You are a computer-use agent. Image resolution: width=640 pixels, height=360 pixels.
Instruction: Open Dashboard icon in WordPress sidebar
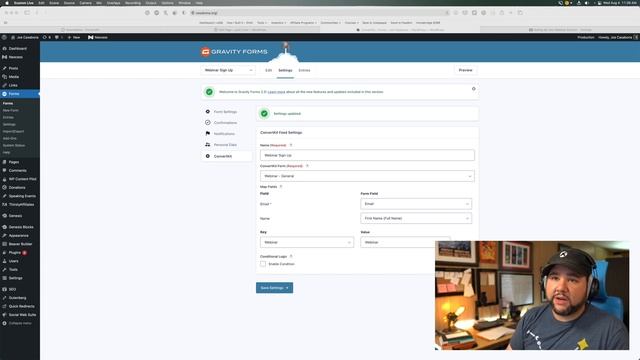4,49
